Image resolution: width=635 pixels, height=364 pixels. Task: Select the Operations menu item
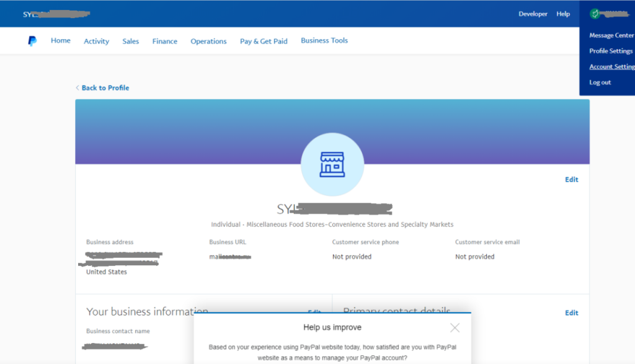(208, 40)
